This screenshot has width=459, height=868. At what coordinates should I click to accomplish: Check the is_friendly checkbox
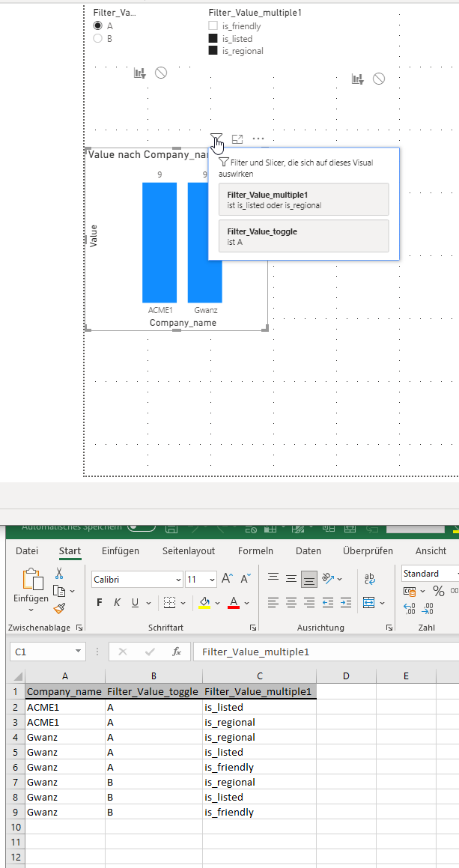pos(213,25)
